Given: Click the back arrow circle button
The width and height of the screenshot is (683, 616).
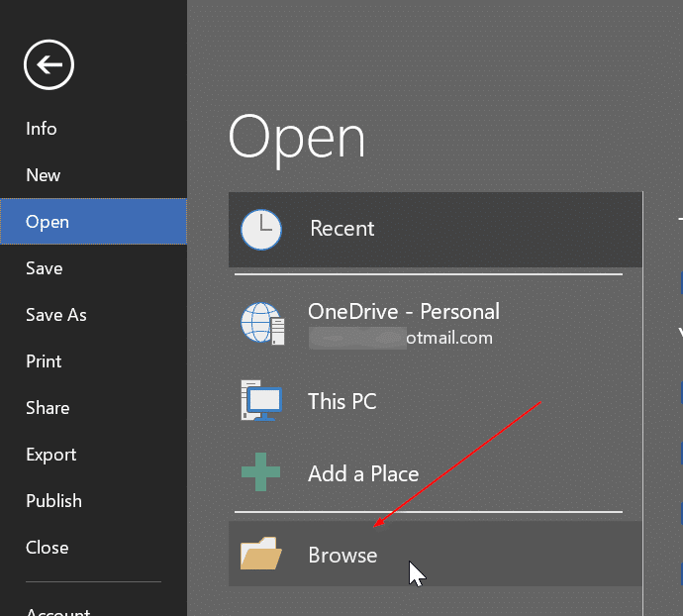Looking at the screenshot, I should [49, 64].
